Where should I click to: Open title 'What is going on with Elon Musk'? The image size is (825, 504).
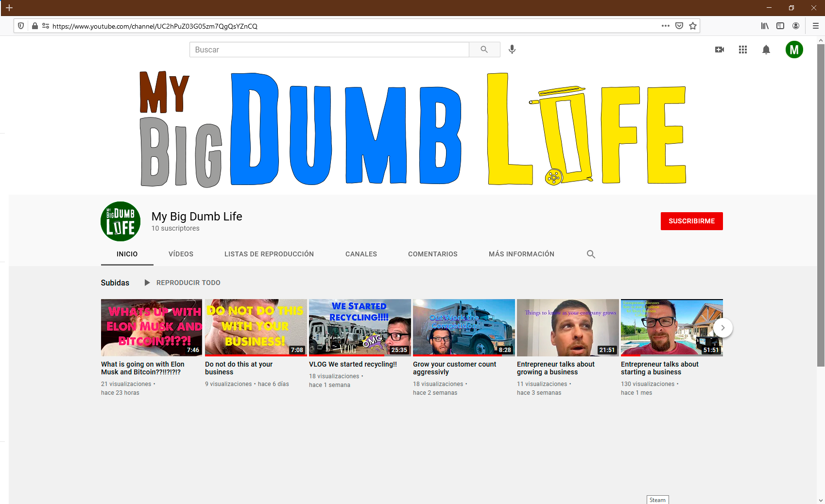click(143, 368)
